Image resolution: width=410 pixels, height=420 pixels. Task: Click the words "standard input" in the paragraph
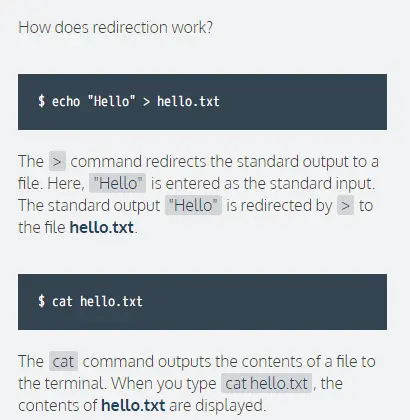321,183
